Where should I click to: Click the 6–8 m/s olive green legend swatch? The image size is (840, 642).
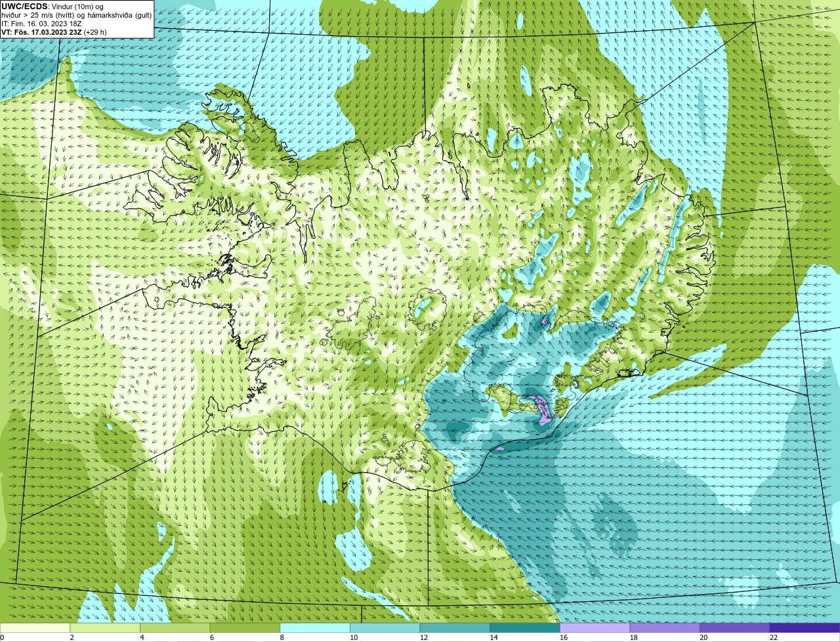click(x=245, y=628)
